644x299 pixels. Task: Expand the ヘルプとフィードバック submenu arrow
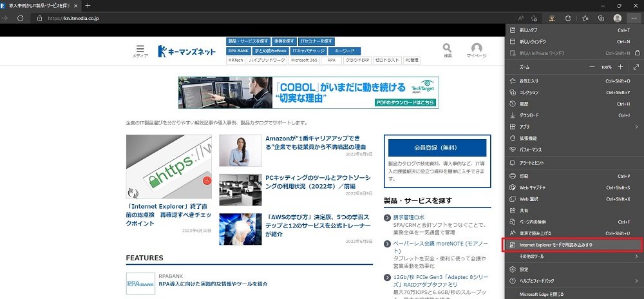637,281
